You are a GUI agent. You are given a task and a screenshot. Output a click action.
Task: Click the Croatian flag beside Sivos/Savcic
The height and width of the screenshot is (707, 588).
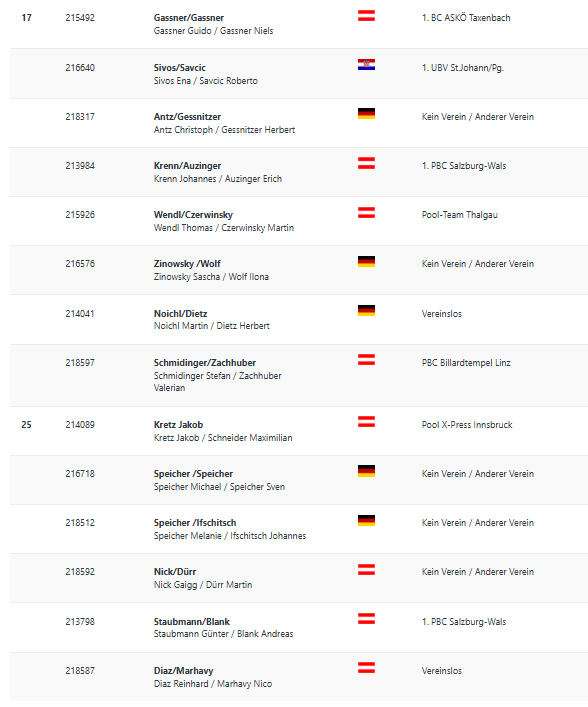[x=366, y=65]
